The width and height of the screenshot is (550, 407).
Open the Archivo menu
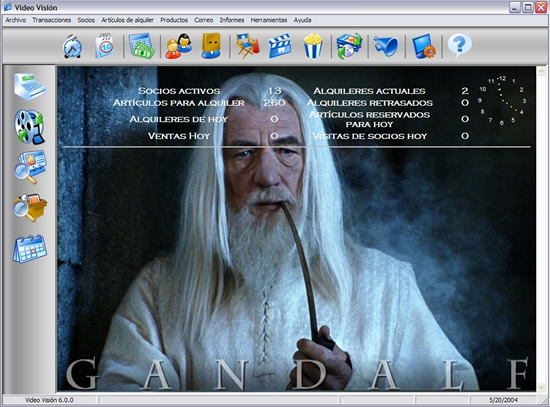pyautogui.click(x=16, y=20)
